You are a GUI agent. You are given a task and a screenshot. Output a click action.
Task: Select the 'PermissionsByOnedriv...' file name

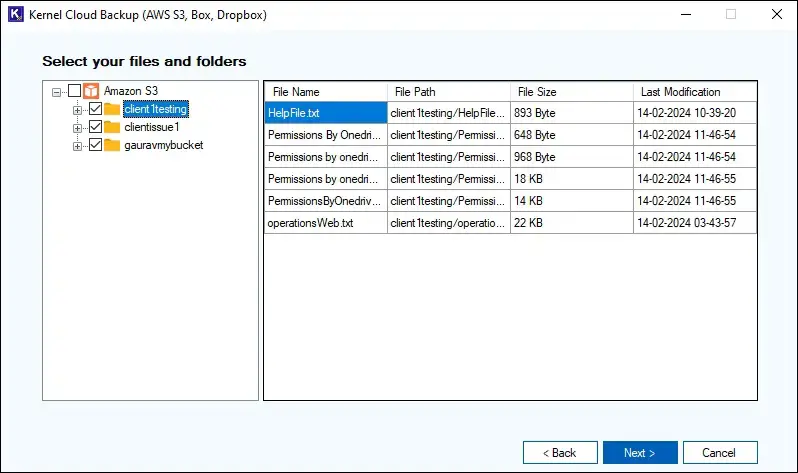(x=326, y=201)
